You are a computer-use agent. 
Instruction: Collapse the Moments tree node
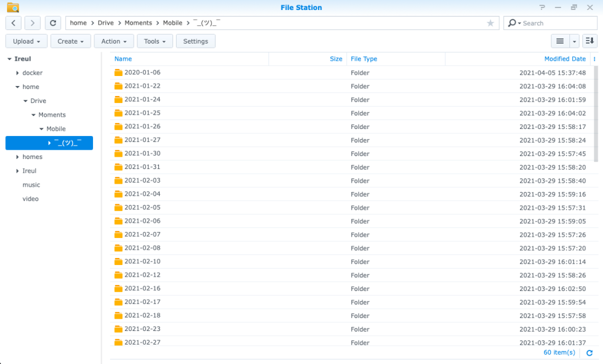click(x=34, y=115)
